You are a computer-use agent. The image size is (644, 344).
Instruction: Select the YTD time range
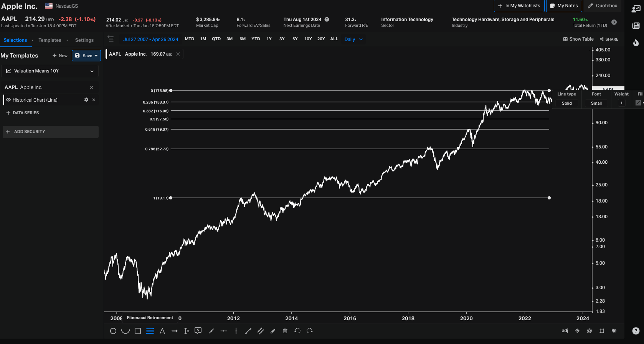pos(256,39)
